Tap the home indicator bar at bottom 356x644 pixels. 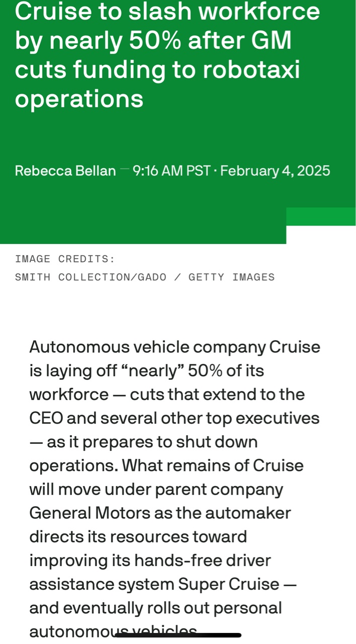click(x=178, y=635)
